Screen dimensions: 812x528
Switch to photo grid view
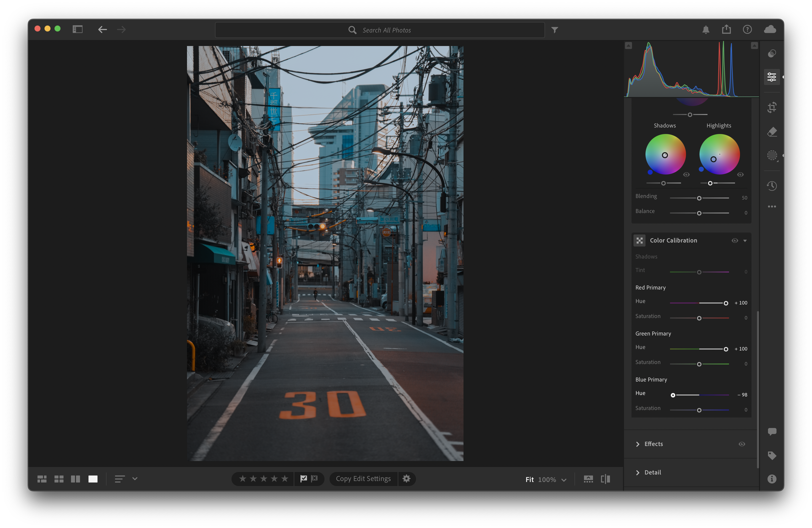42,479
